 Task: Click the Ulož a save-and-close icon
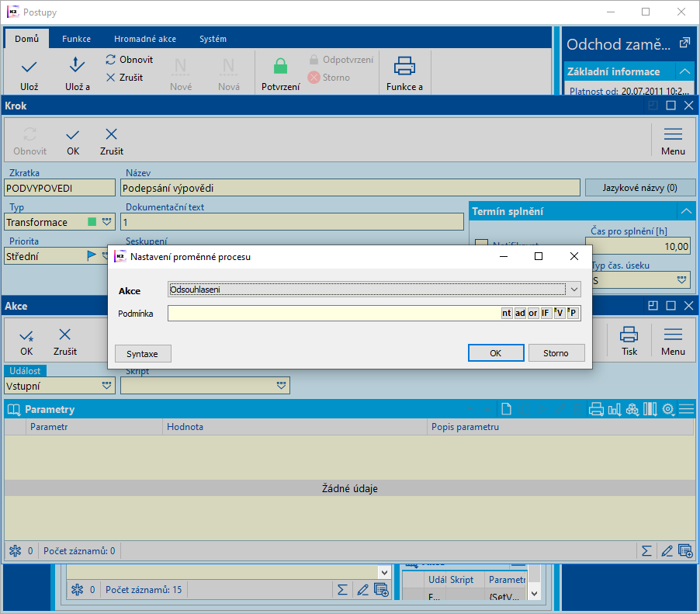point(77,65)
